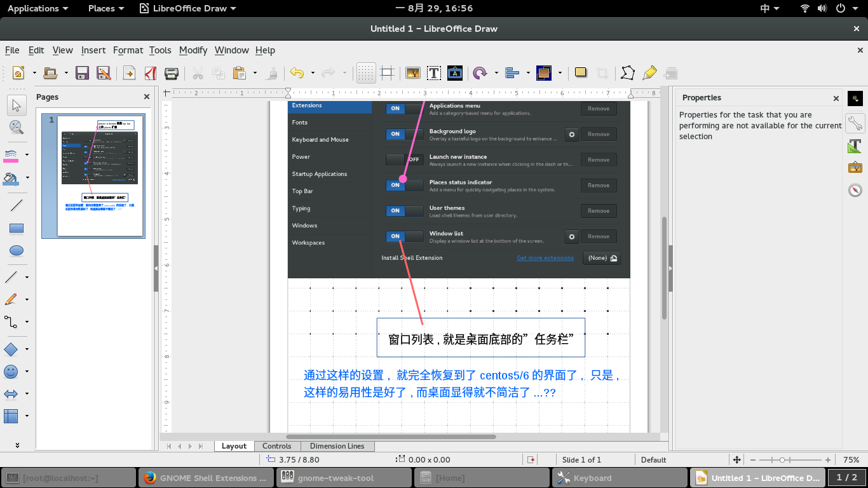The width and height of the screenshot is (868, 488).
Task: Click the Paste clipboard icon
Action: [x=240, y=73]
